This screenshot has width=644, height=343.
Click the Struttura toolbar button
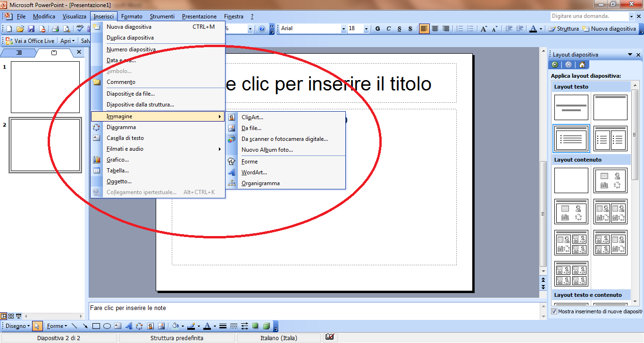tap(563, 29)
